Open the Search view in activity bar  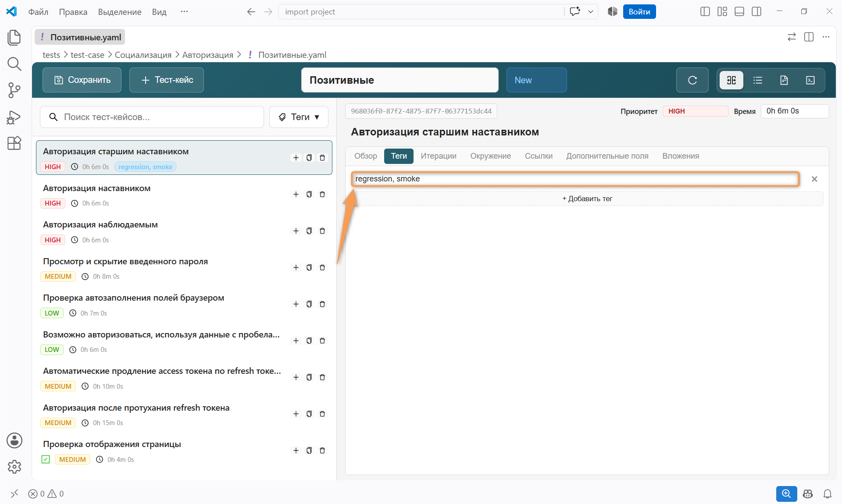point(14,64)
